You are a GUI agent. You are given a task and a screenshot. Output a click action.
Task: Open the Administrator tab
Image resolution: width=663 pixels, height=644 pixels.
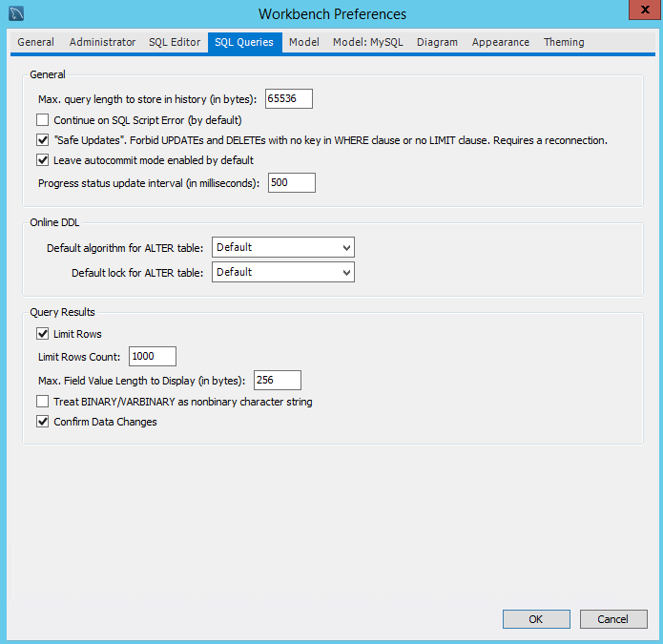[102, 43]
